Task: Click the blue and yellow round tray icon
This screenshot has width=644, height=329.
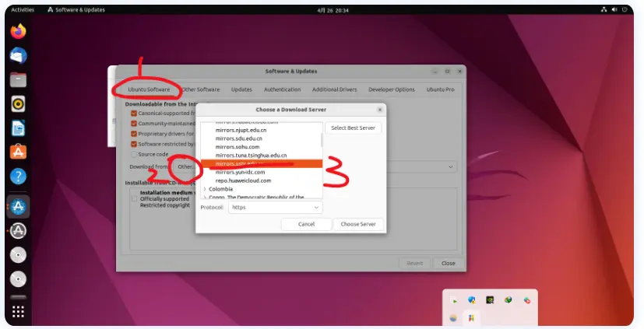Action: coord(453,318)
